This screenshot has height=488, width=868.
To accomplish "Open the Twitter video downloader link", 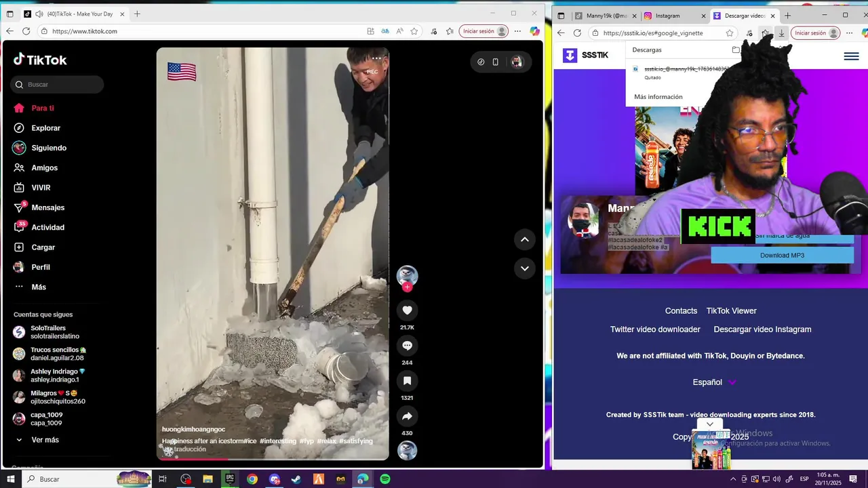I will (x=655, y=329).
